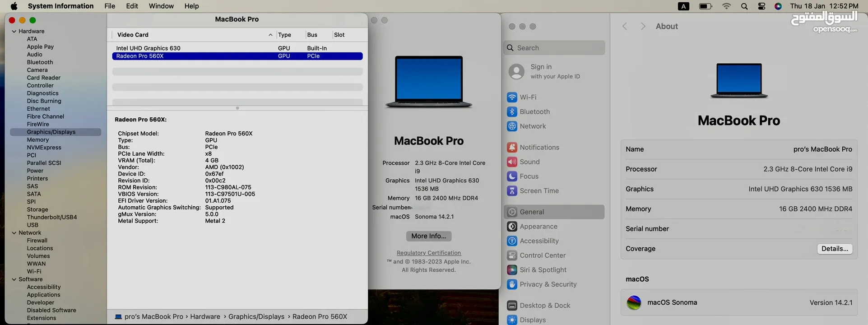This screenshot has height=325, width=868.
Task: Open the Edit menu
Action: (132, 6)
